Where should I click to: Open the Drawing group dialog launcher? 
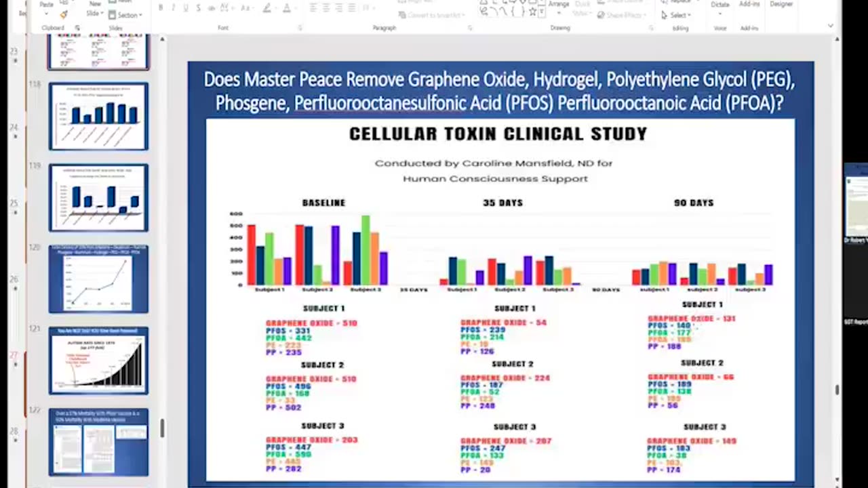coord(650,28)
